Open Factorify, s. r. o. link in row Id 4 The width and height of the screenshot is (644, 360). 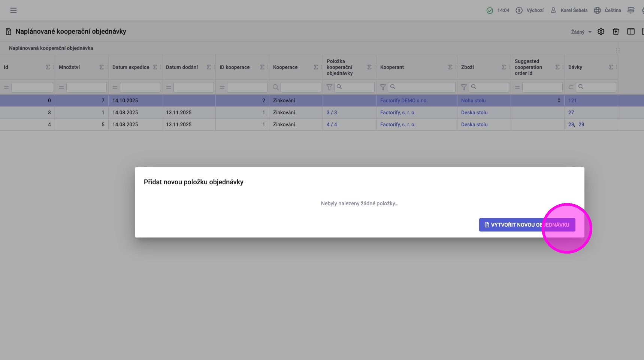point(398,124)
